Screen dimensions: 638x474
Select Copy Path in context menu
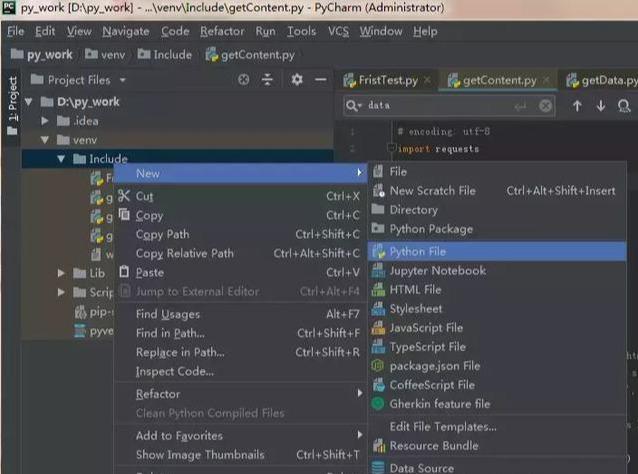tap(240, 234)
